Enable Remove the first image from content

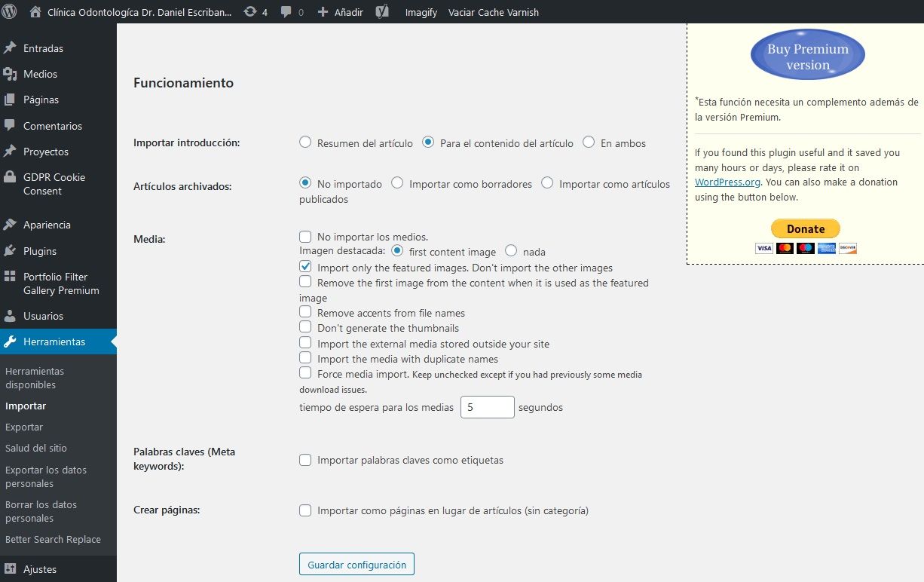click(305, 282)
